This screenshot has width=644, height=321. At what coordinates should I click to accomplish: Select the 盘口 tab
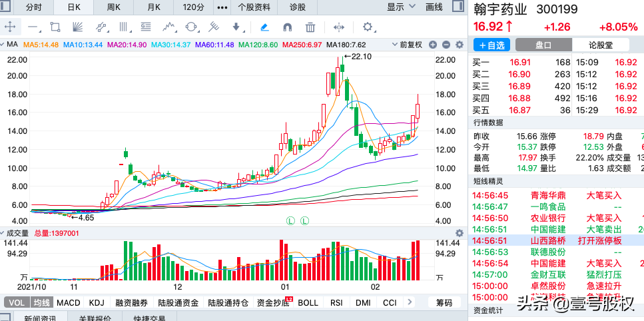tap(543, 45)
